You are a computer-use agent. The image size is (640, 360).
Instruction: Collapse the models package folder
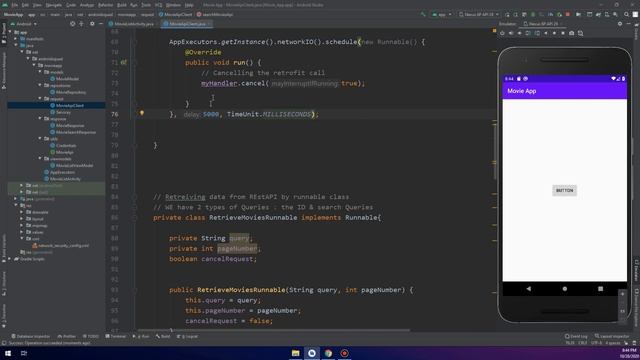click(40, 72)
